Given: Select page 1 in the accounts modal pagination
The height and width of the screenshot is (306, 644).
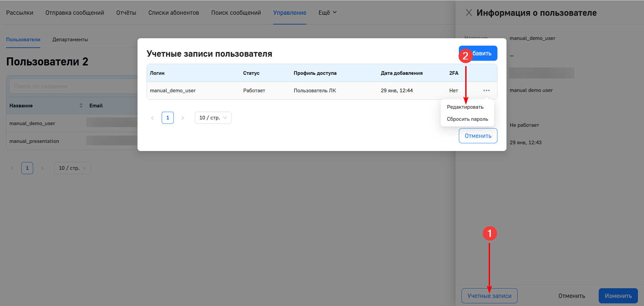Looking at the screenshot, I should 168,117.
